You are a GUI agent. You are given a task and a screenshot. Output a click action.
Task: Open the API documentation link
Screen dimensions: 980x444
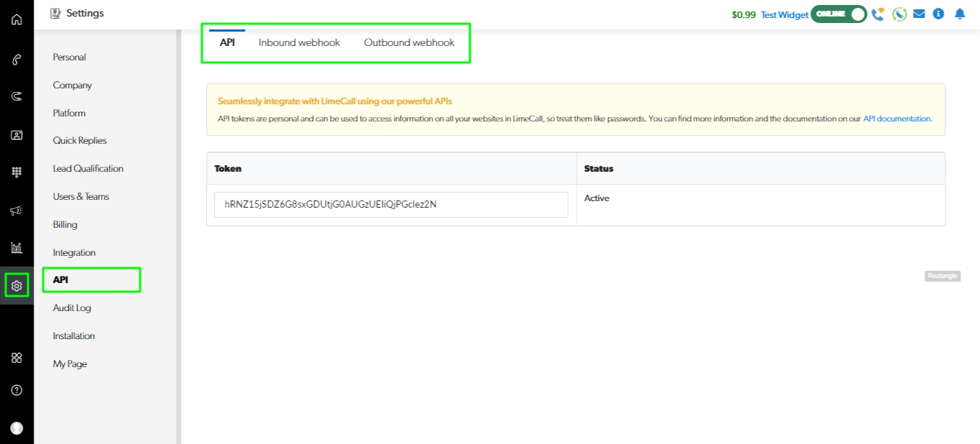pos(897,119)
